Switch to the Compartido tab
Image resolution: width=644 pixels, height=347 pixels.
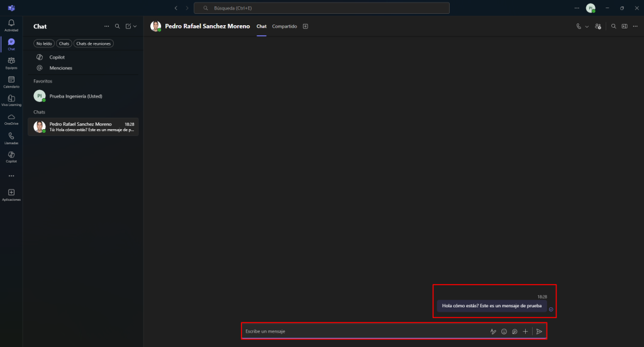[284, 26]
